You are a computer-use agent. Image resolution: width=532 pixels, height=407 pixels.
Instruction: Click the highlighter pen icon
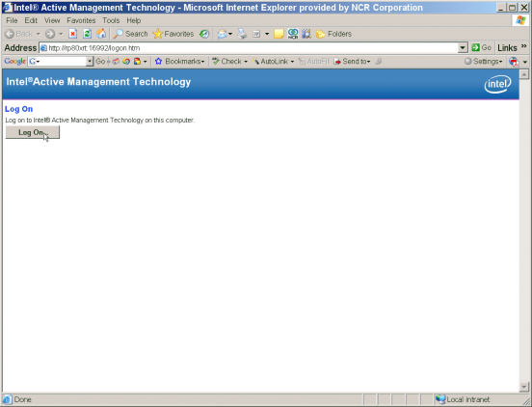pos(379,61)
